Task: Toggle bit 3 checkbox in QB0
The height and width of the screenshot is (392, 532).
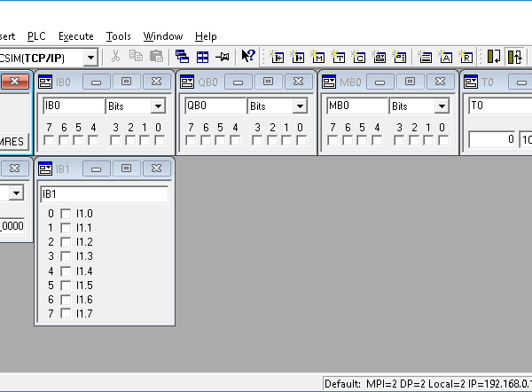Action: (x=257, y=140)
